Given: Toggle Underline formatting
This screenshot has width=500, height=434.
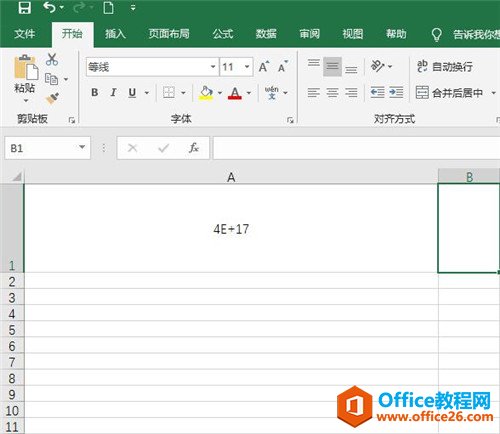Looking at the screenshot, I should (x=132, y=92).
